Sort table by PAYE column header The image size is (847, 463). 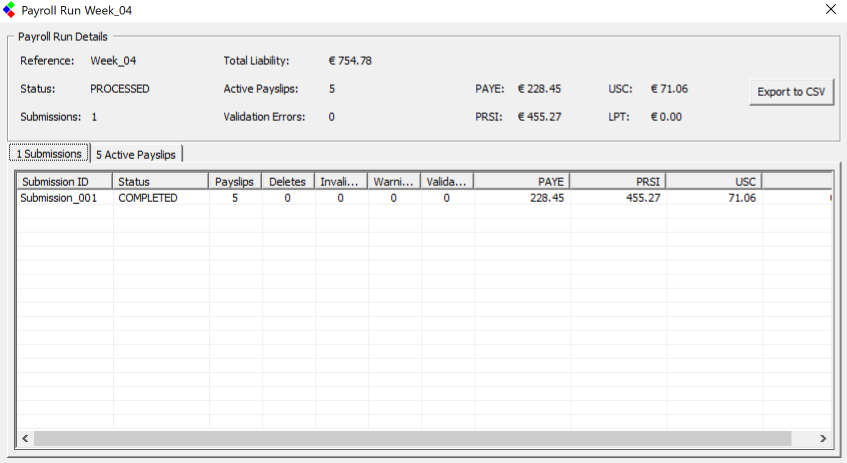[522, 181]
